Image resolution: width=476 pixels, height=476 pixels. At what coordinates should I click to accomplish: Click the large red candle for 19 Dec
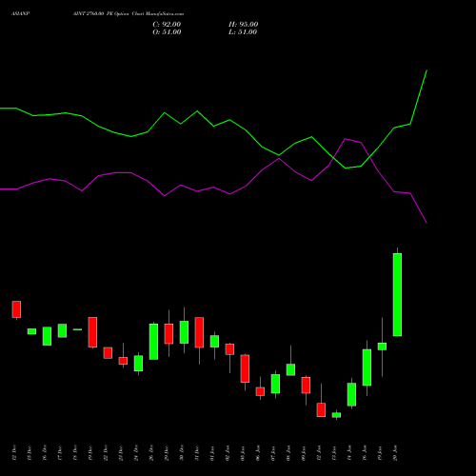pyautogui.click(x=92, y=332)
